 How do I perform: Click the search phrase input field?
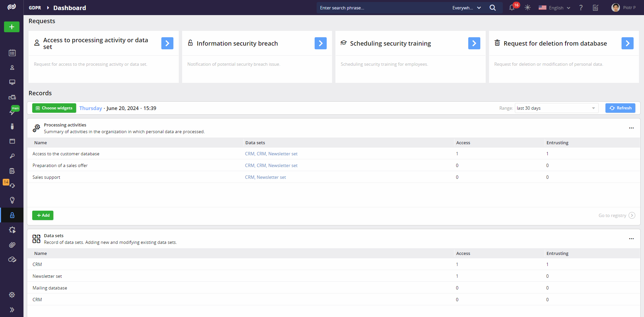point(382,8)
